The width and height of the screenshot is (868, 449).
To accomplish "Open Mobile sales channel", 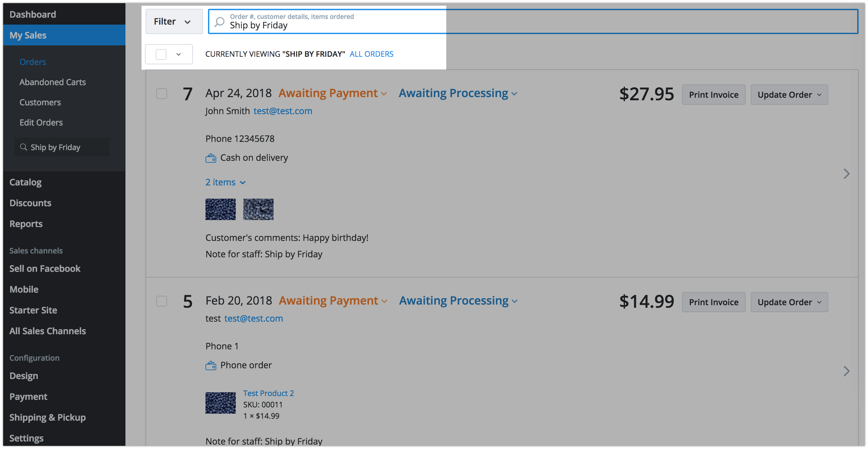I will click(x=24, y=289).
